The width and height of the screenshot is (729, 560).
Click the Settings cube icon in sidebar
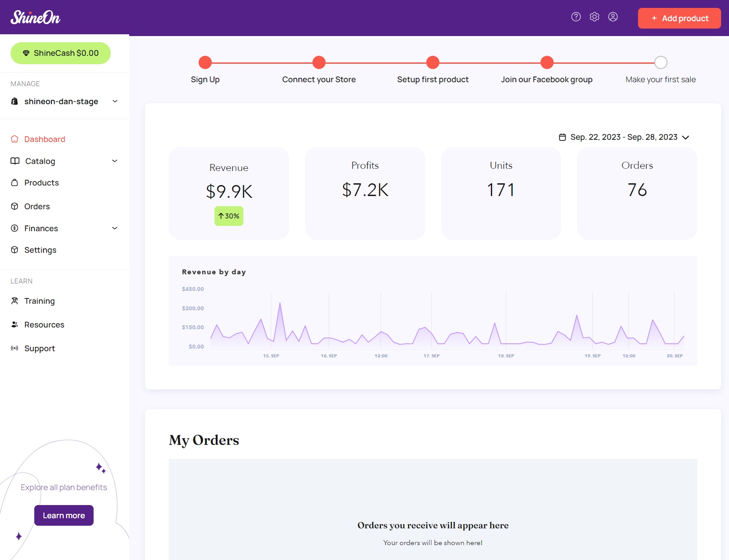[x=15, y=250]
